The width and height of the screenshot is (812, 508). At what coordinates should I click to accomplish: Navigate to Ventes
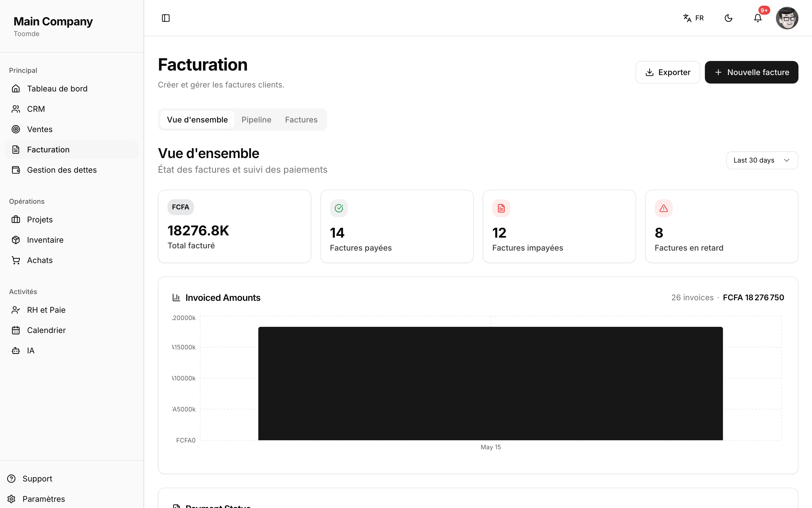(x=71, y=129)
